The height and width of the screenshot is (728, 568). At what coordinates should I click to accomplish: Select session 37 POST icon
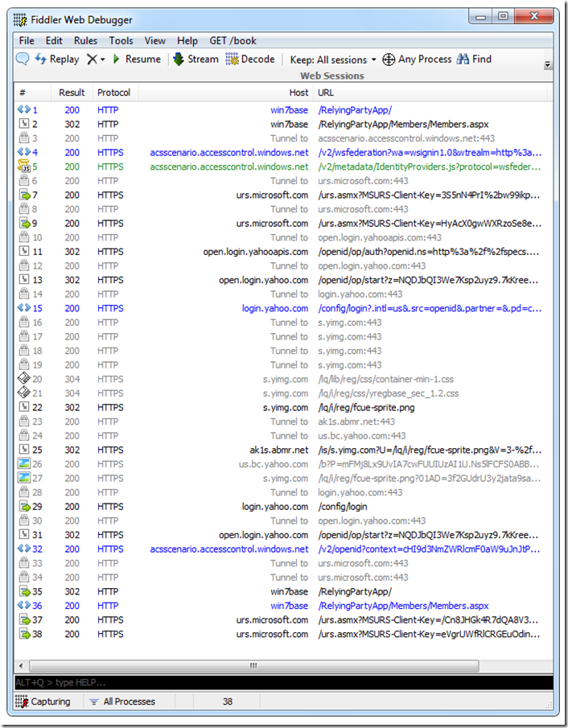[24, 620]
